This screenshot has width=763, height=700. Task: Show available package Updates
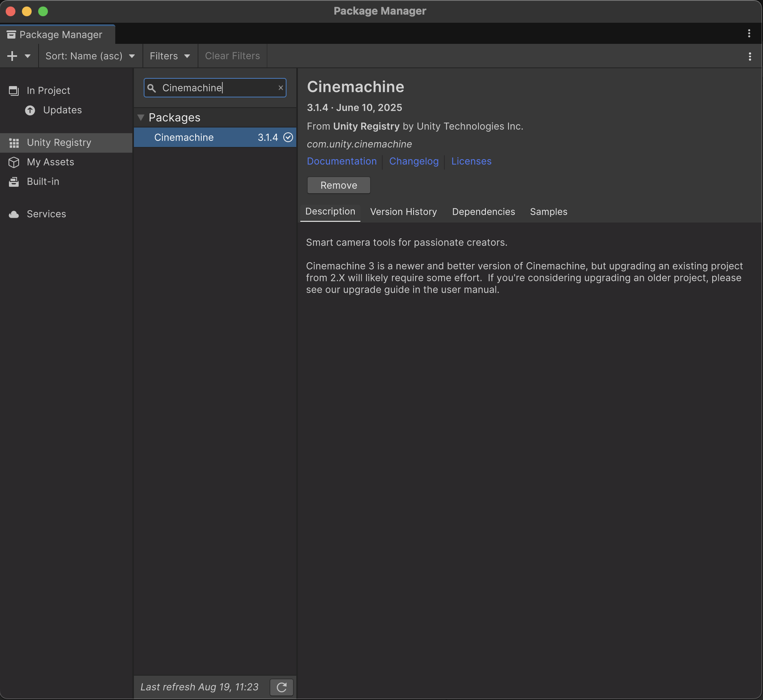(62, 110)
